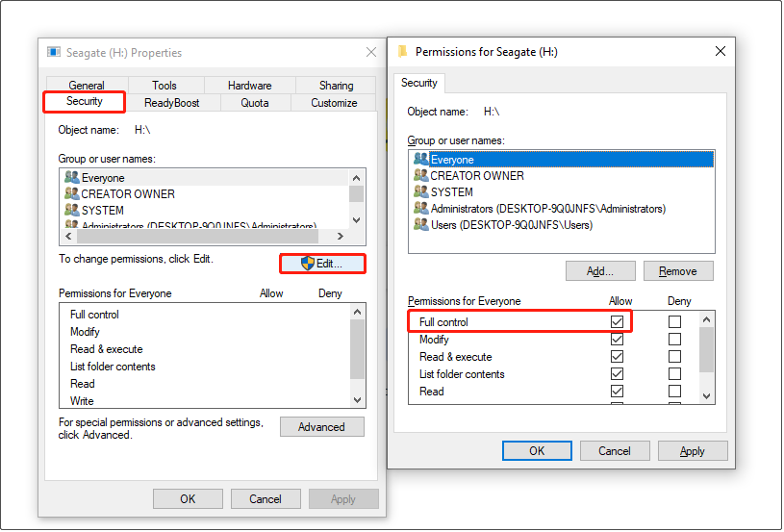Switch to the Tools tab
This screenshot has width=784, height=532.
(x=164, y=85)
